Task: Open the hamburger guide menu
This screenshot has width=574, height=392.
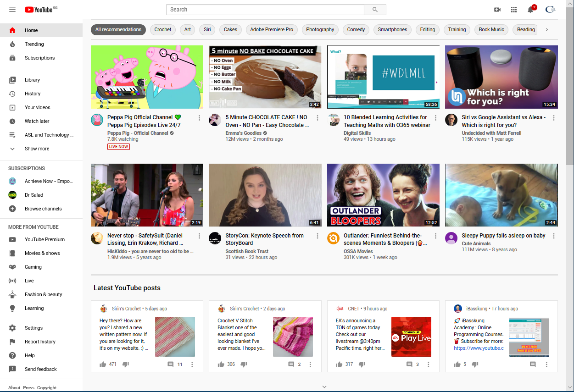Action: [12, 10]
